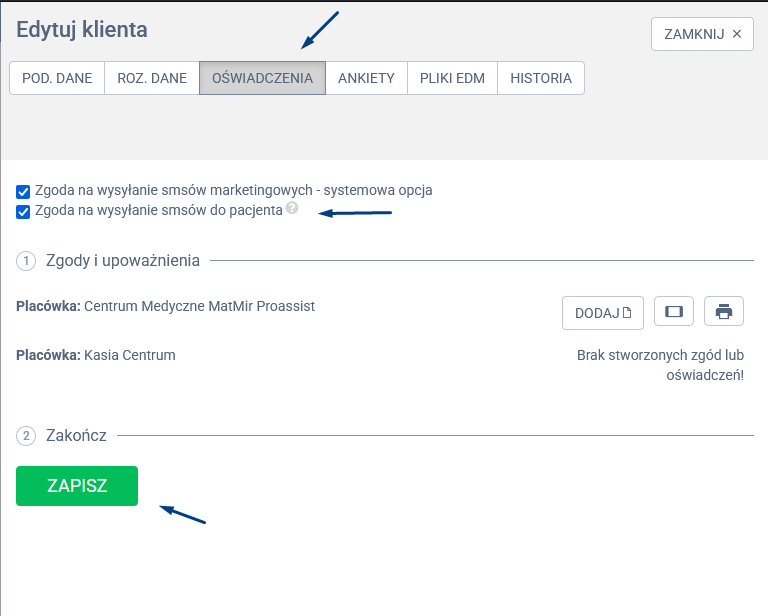The width and height of the screenshot is (768, 616).
Task: Click the X icon in ZAMKNIJ
Action: coord(737,34)
